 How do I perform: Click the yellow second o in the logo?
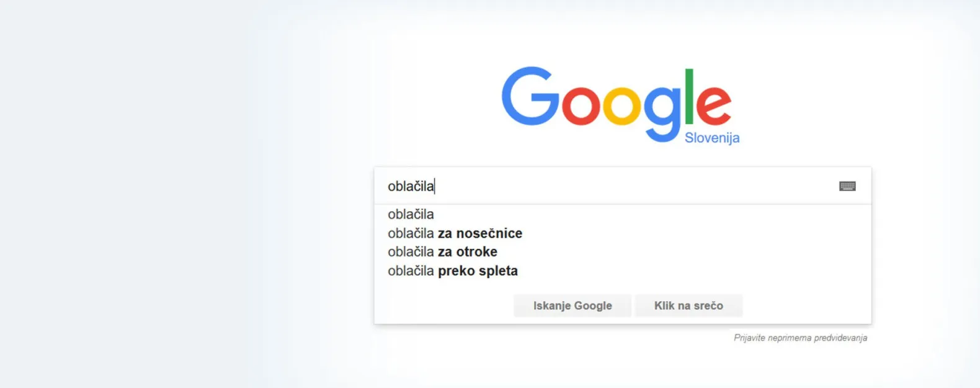[x=621, y=106]
